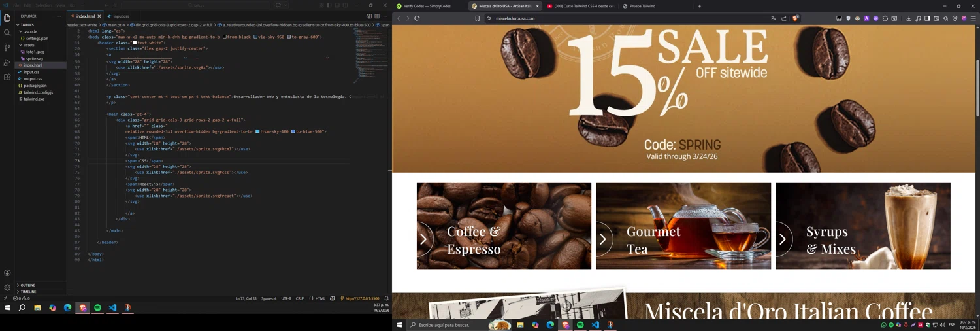
Task: Open the Copilot chat dropdown in title bar
Action: (285, 5)
